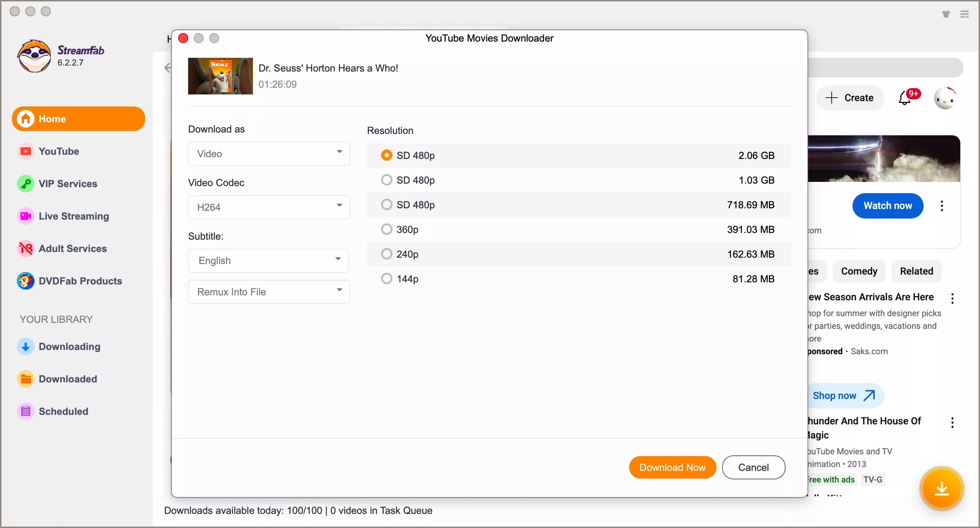Viewport: 980px width, 528px height.
Task: Open DVDFab Products section
Action: click(80, 281)
